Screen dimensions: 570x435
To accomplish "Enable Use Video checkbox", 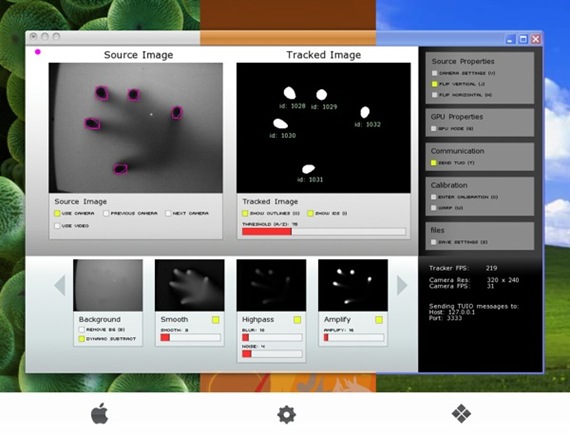I will 57,226.
